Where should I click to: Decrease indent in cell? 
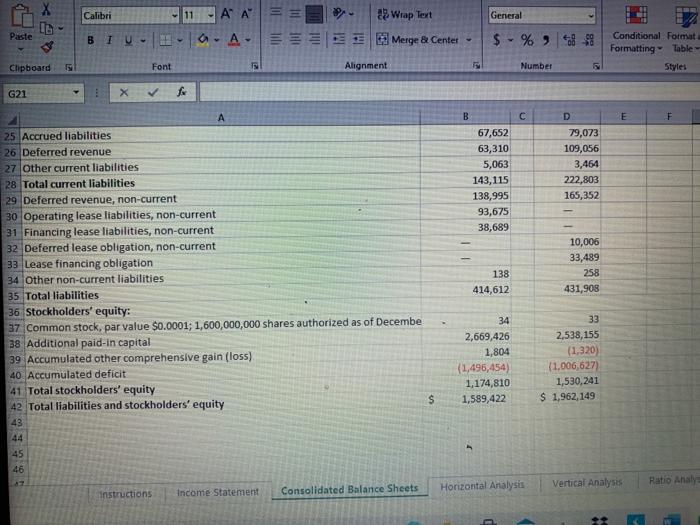[x=339, y=39]
